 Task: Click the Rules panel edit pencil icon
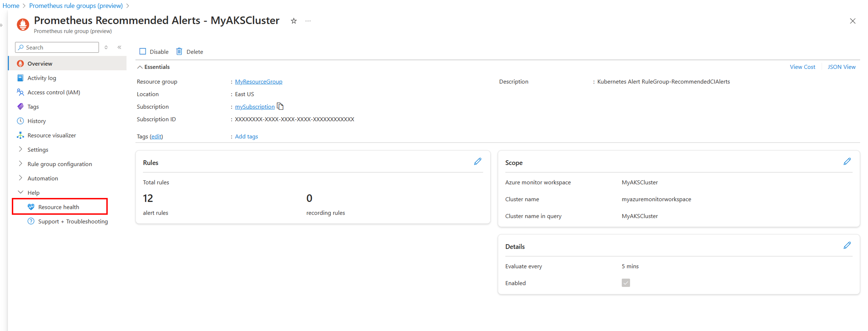point(478,161)
